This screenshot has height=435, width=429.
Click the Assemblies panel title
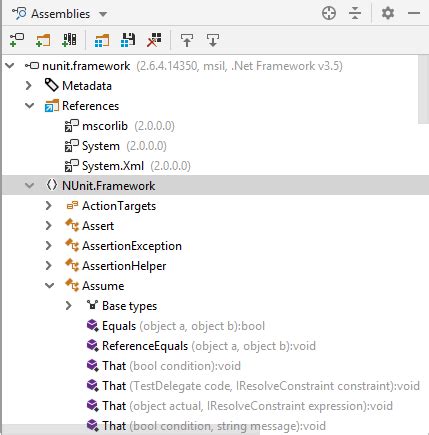coord(60,14)
